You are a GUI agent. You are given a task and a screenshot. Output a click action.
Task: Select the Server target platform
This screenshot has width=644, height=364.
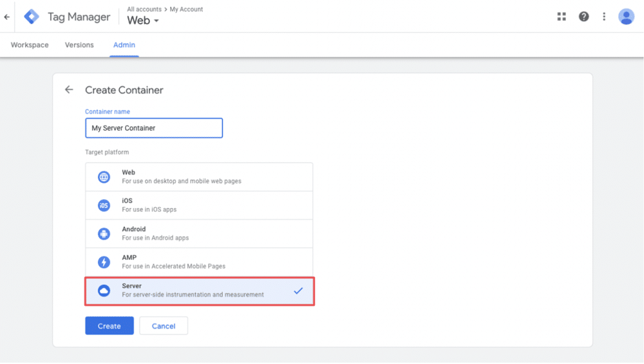click(200, 291)
